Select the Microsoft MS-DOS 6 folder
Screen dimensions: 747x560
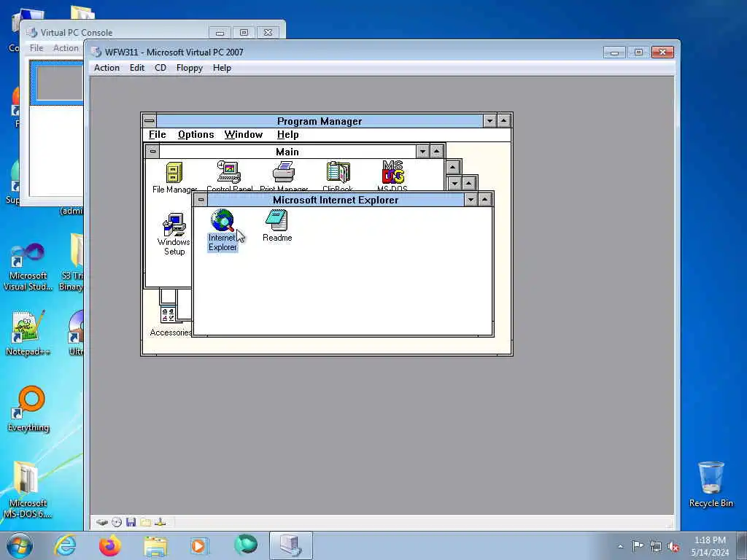tap(28, 489)
